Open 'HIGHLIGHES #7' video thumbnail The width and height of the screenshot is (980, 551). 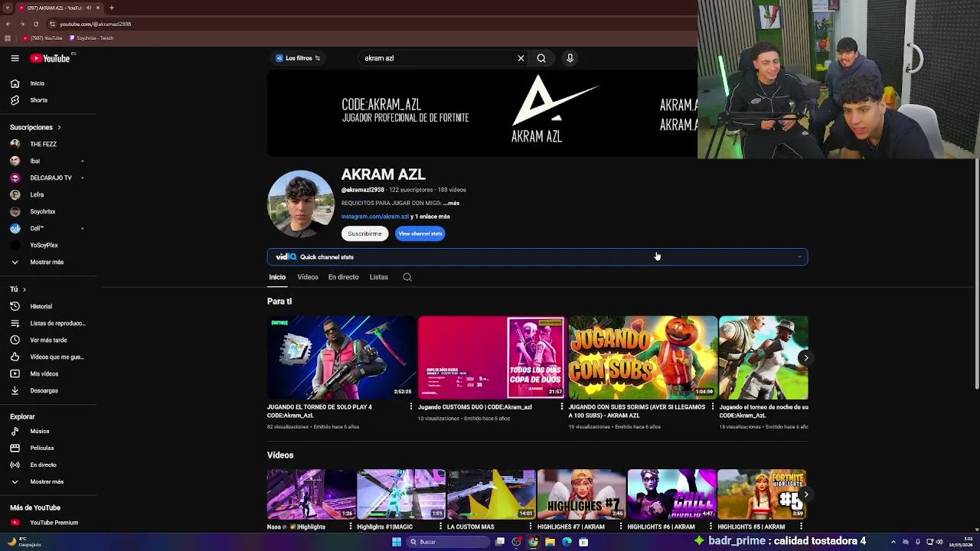pos(581,494)
